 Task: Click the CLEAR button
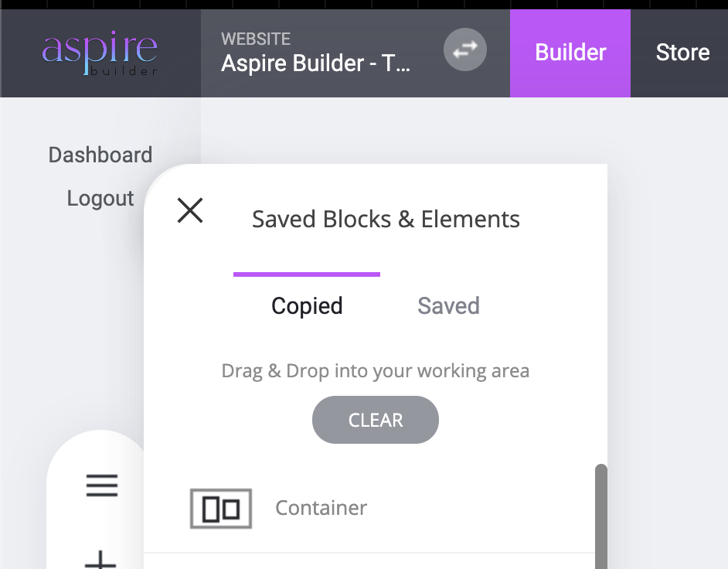(375, 420)
